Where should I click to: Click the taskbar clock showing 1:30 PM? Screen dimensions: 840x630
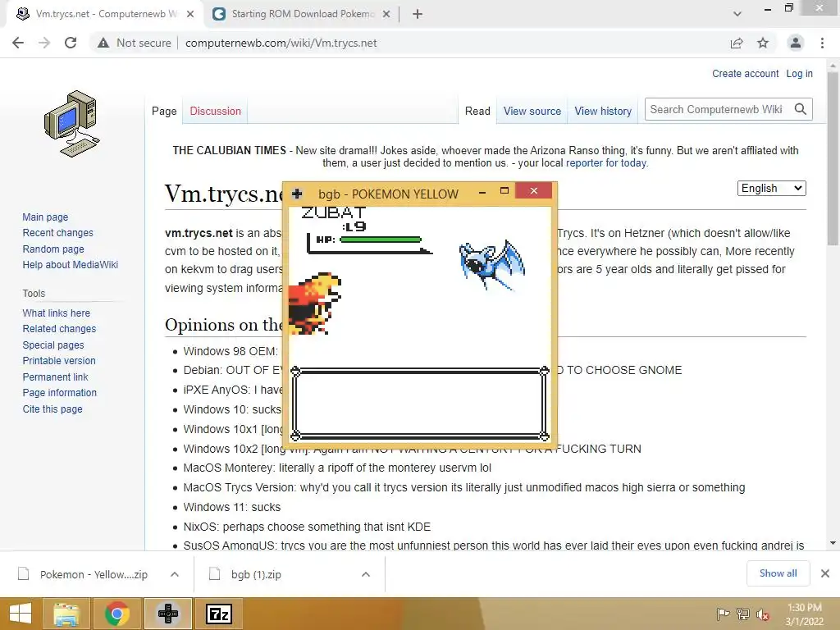[804, 614]
